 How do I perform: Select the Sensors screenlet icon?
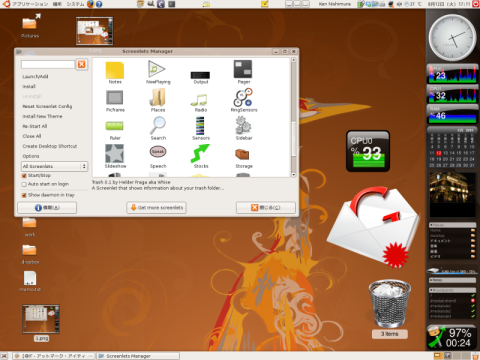[x=200, y=125]
